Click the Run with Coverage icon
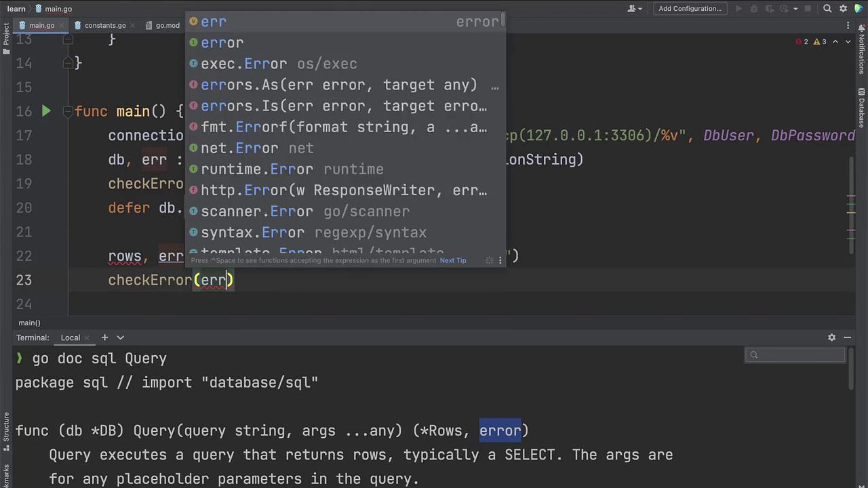This screenshot has width=868, height=488. pos(769,9)
